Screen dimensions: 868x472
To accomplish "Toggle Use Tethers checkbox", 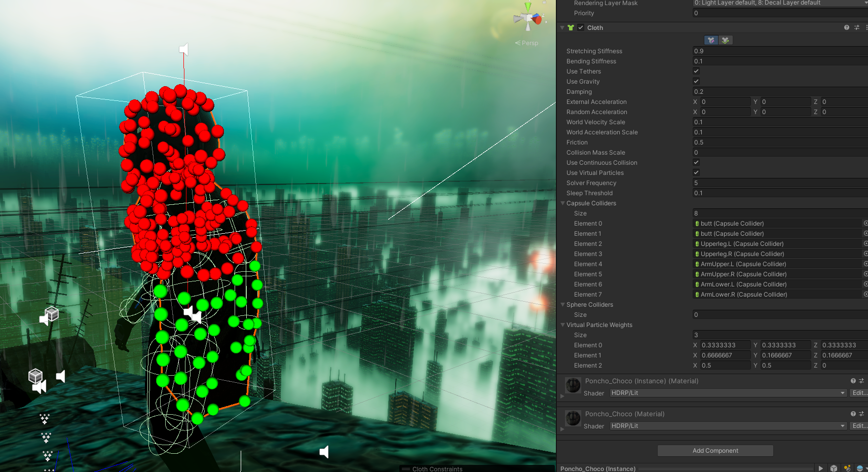I will tap(696, 71).
